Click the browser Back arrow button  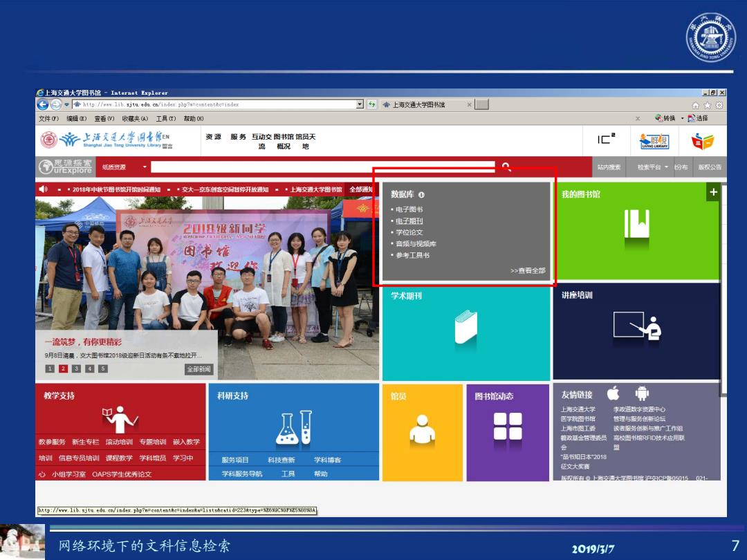click(x=42, y=104)
